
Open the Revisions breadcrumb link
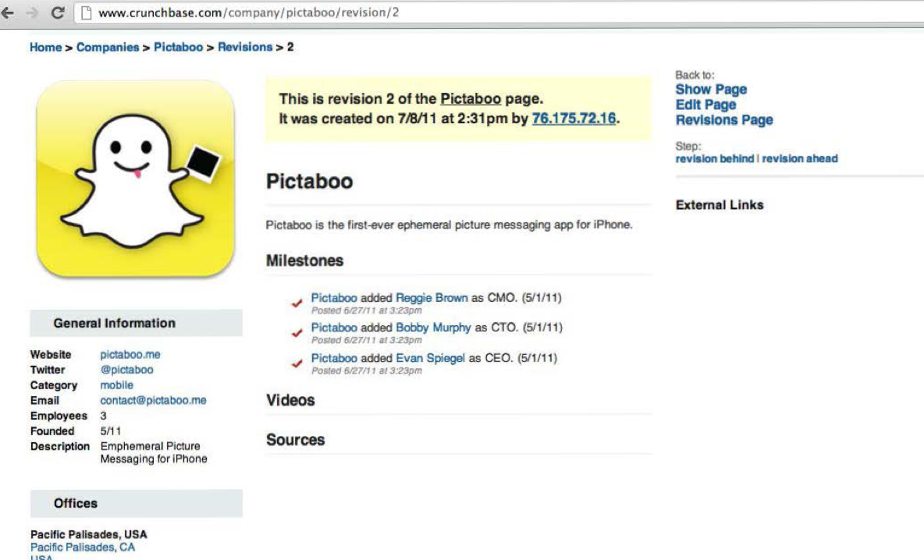[245, 48]
